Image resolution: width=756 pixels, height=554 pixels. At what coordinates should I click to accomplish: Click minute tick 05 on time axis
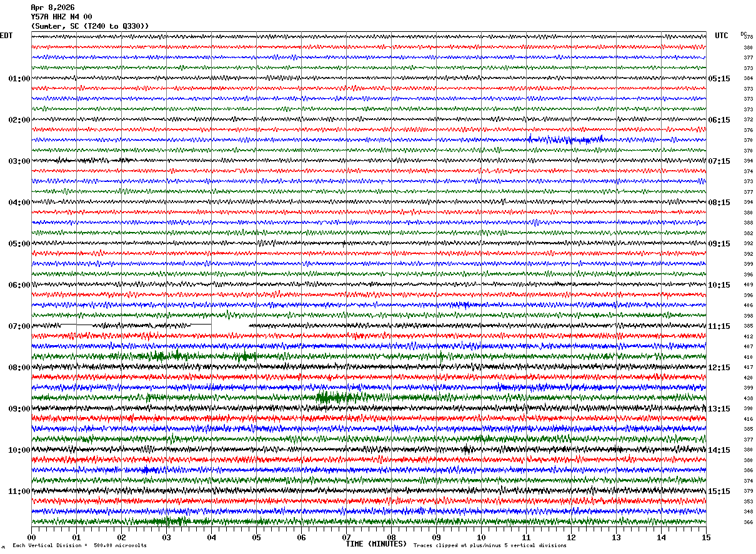256,537
